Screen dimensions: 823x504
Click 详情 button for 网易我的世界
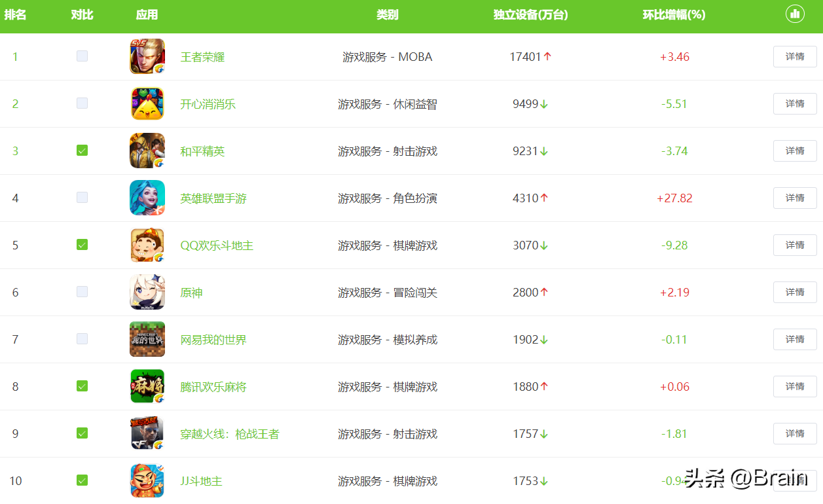coord(795,339)
